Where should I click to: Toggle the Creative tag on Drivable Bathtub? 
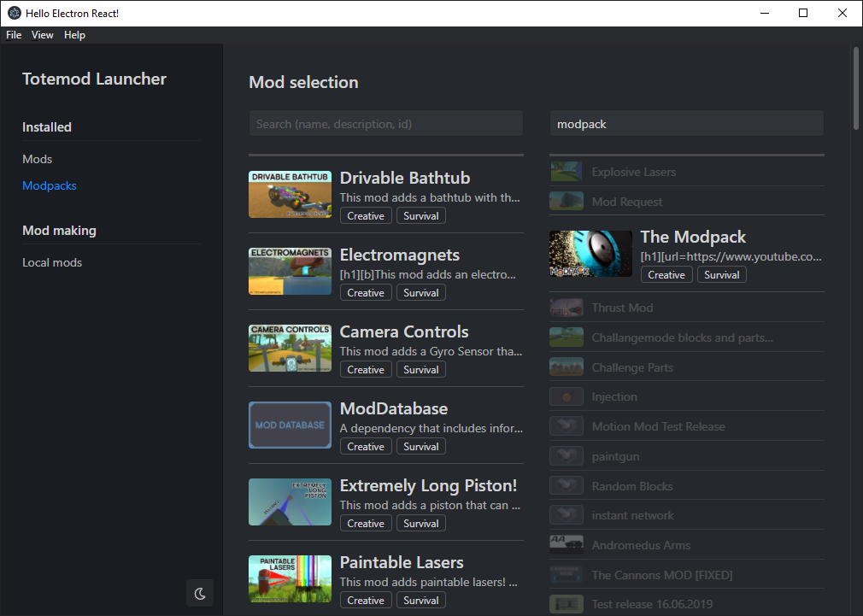click(x=365, y=215)
